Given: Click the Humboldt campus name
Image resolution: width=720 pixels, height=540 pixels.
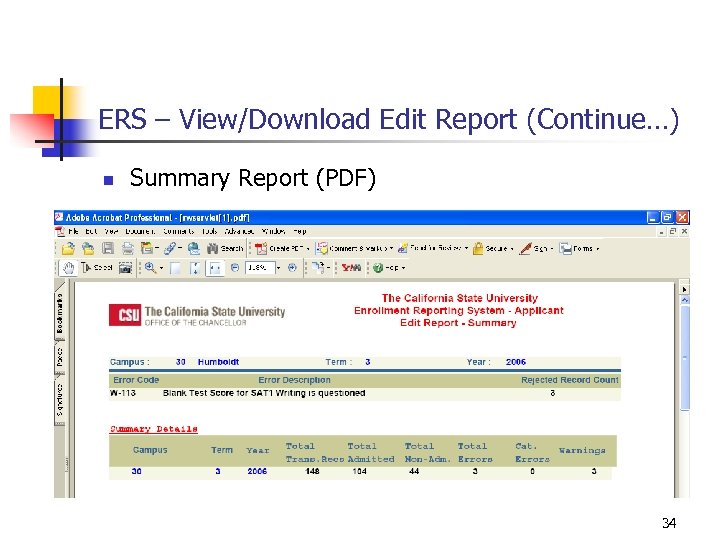Looking at the screenshot, I should pos(218,362).
